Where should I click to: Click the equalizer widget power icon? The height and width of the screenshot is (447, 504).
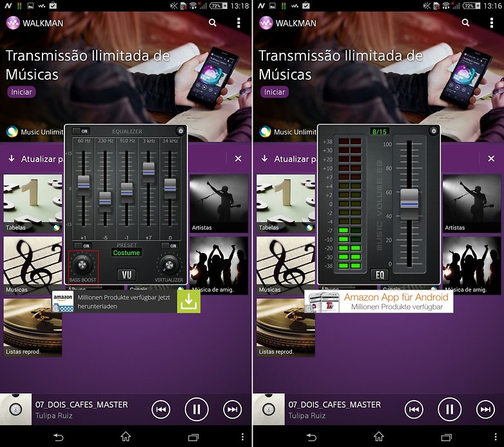(x=180, y=131)
